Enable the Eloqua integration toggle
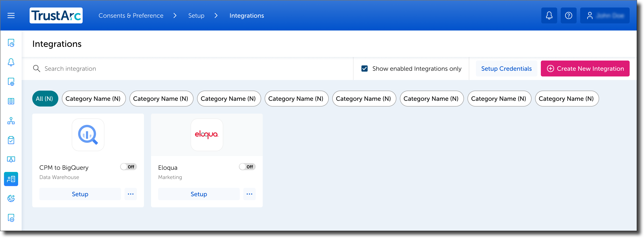644x238 pixels. click(x=247, y=166)
